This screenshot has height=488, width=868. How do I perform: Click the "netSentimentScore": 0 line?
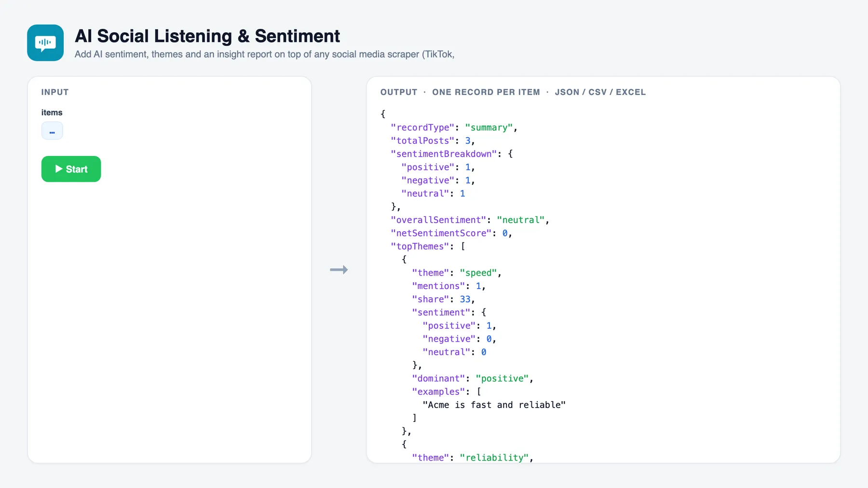[x=451, y=233]
